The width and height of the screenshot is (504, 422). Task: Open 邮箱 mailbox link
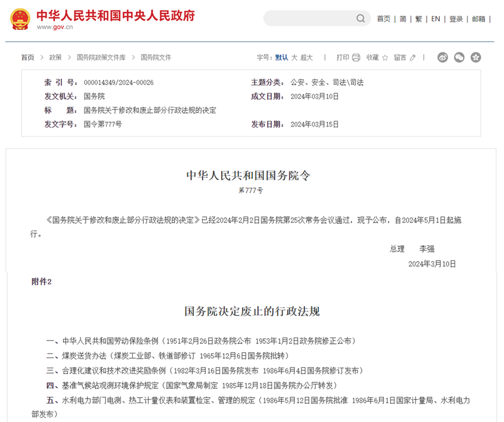point(478,19)
